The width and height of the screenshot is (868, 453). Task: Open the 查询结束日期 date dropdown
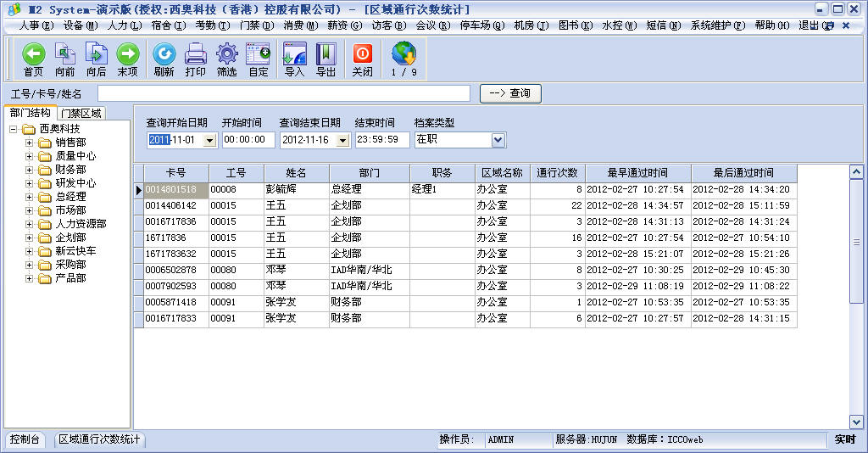tap(343, 140)
